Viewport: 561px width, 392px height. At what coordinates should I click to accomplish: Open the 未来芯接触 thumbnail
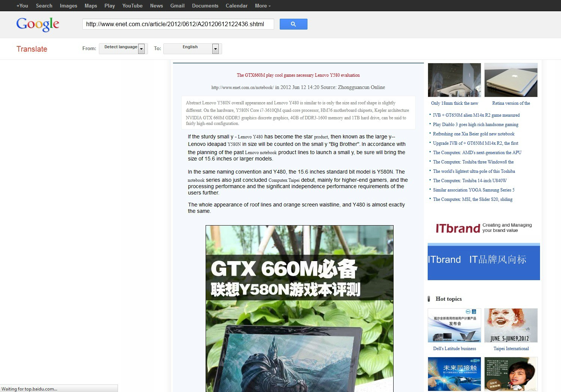click(x=454, y=374)
